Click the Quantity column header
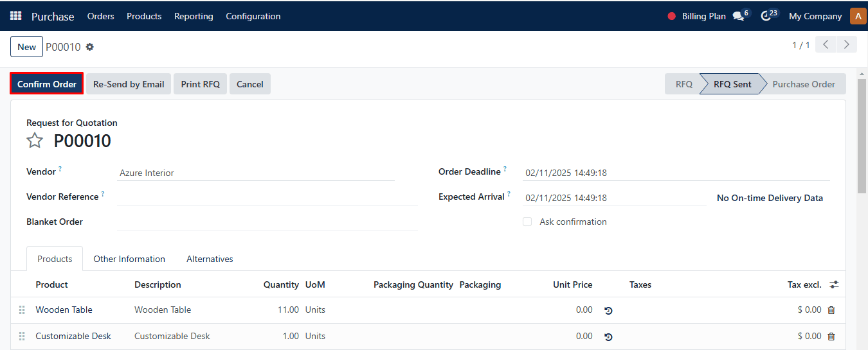 click(x=281, y=284)
